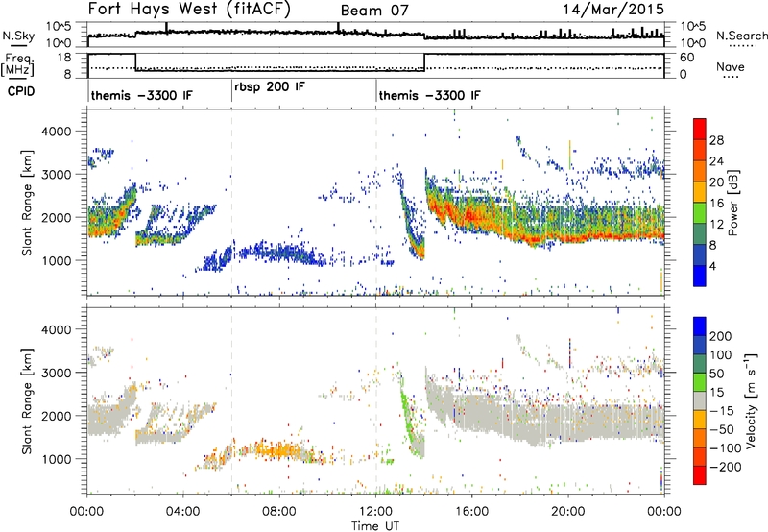Screen dimensions: 768x532
Task: Click the "16:00" time axis label
Action: coord(471,512)
